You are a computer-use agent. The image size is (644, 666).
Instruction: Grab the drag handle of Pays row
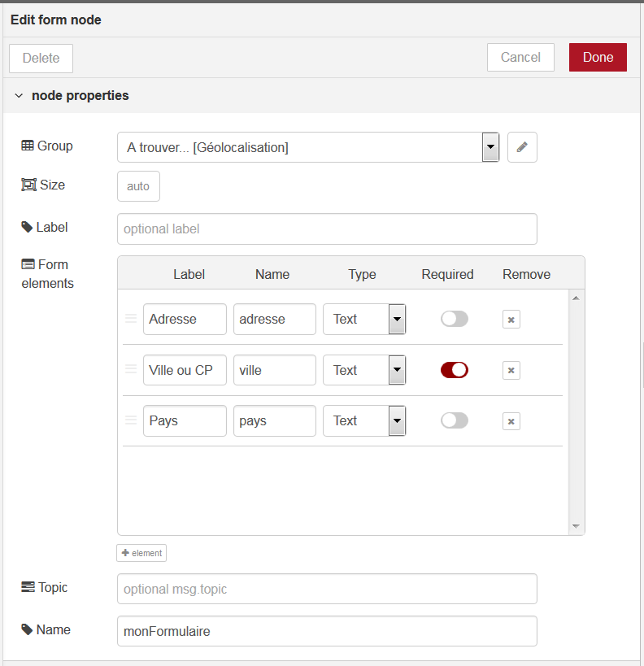[131, 420]
